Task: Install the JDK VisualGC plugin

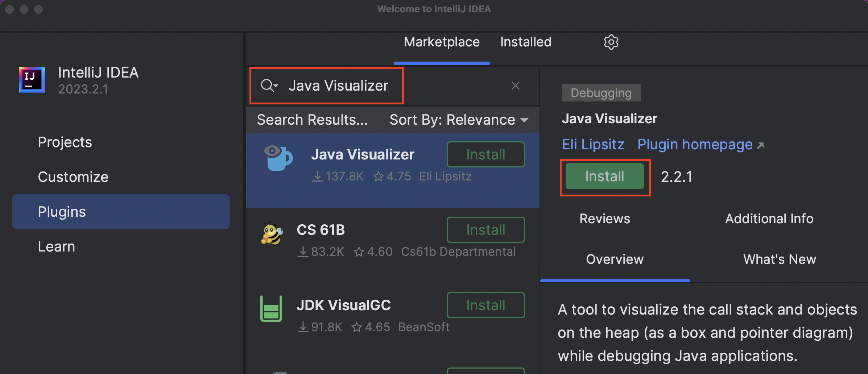Action: pos(485,305)
